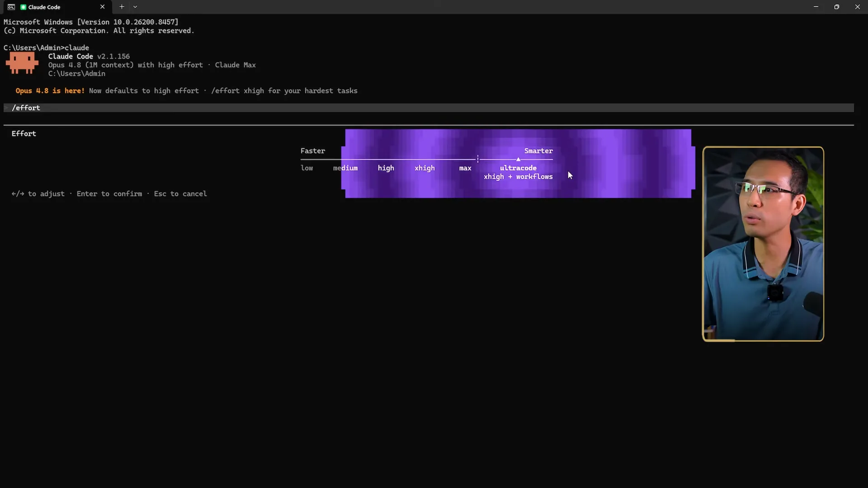
Task: Close the Claude Code tab
Action: tap(103, 7)
